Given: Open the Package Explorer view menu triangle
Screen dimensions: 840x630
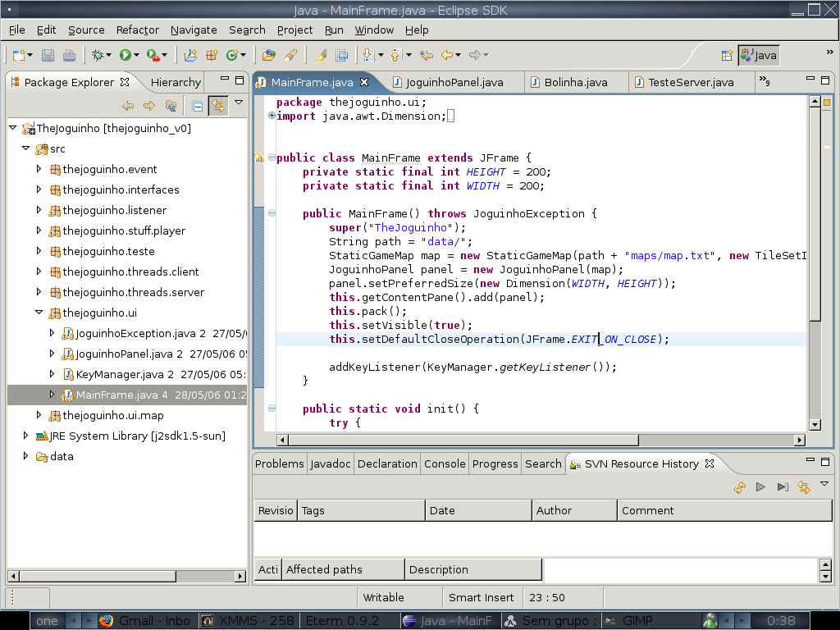Looking at the screenshot, I should point(239,103).
